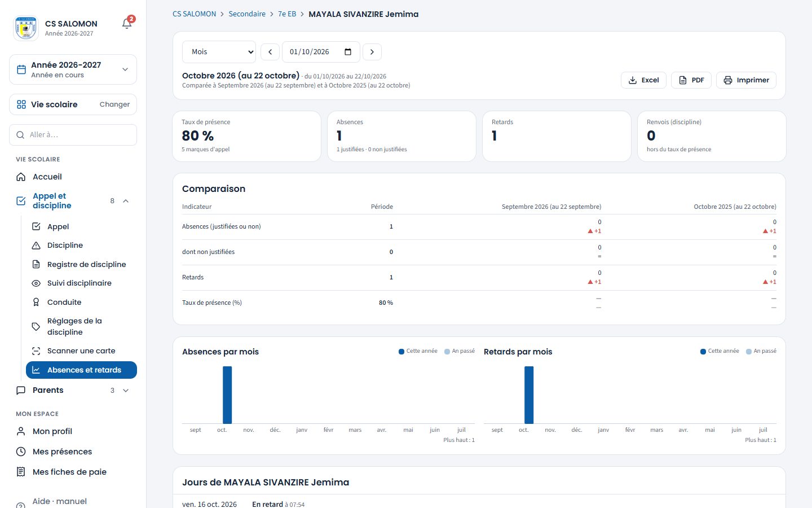The width and height of the screenshot is (812, 508).
Task: Go to the previous period arrow
Action: [270, 52]
